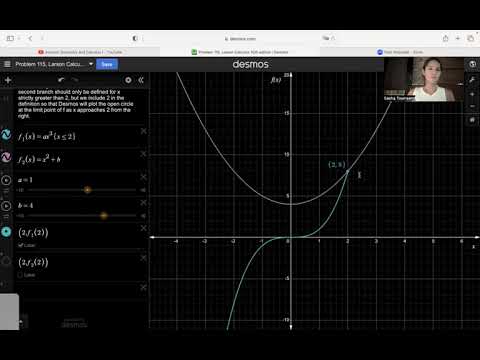Show the hidden (2, f2(2)) point

(6, 261)
